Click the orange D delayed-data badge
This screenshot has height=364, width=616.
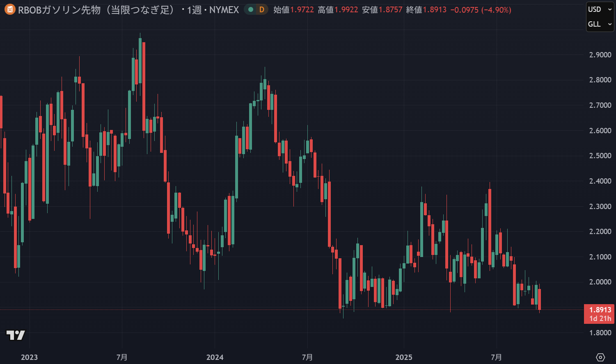click(261, 9)
